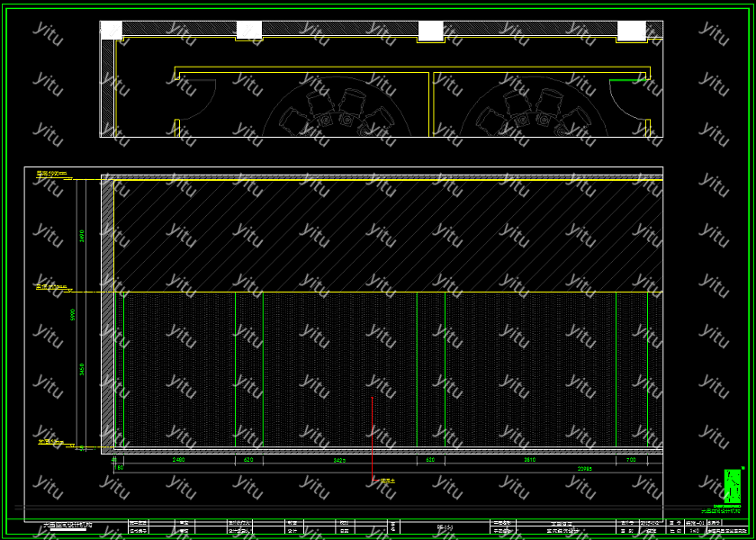Image resolution: width=756 pixels, height=540 pixels.
Task: Select the center partition wall in plan view
Action: (x=431, y=103)
